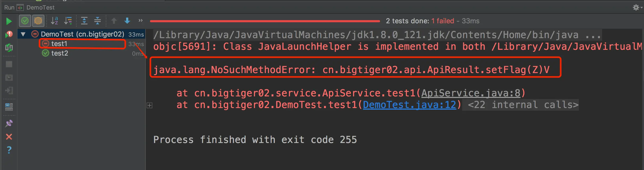Show more toolbar actions via double chevron
644x170 pixels.
point(140,21)
